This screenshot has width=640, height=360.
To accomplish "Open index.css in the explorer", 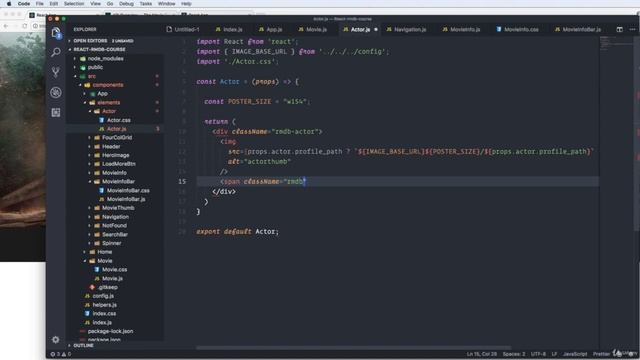I will click(104, 313).
